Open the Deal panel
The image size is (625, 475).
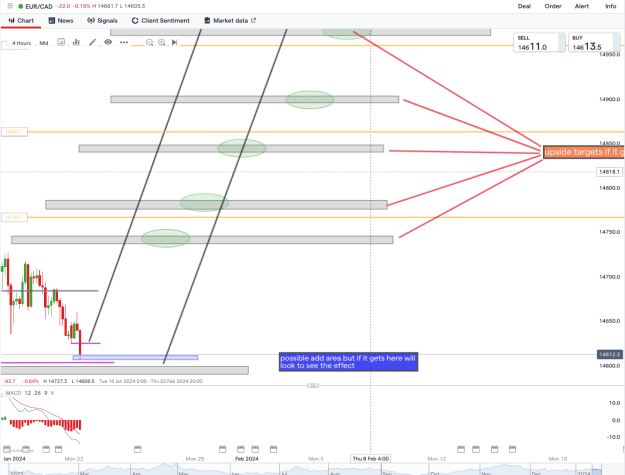click(x=524, y=6)
